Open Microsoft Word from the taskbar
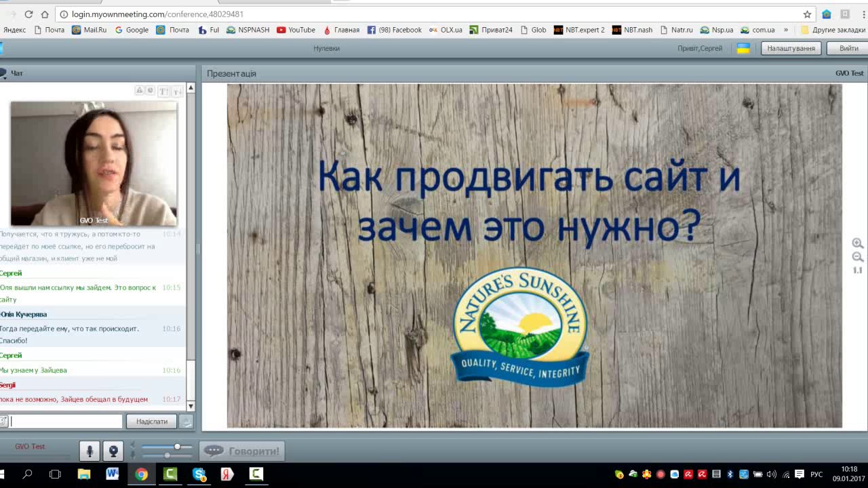The height and width of the screenshot is (488, 868). coord(113,474)
